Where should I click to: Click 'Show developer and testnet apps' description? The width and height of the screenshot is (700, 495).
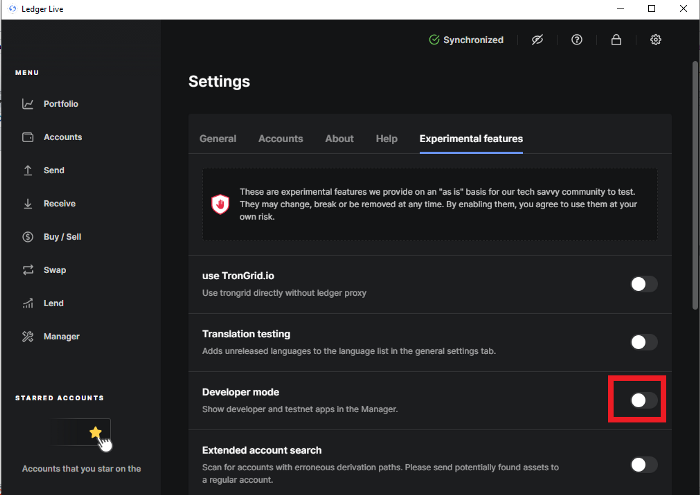coord(300,409)
